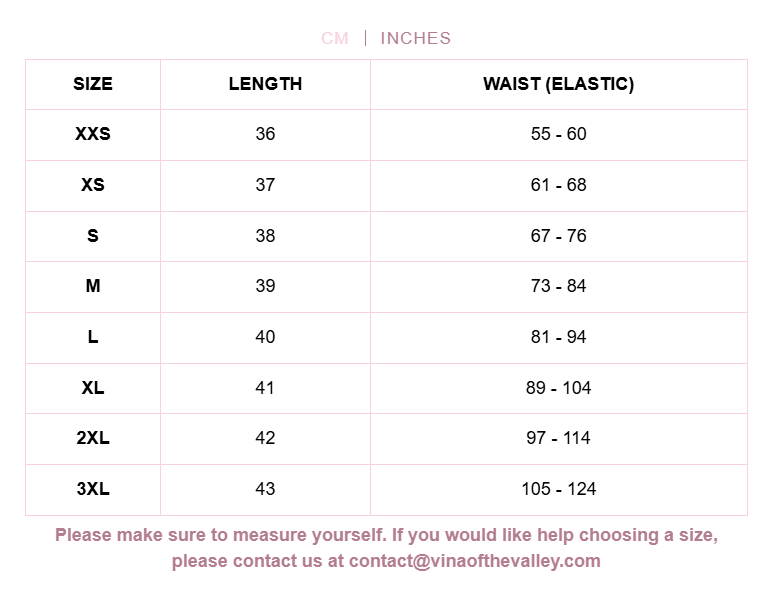772x610 pixels.
Task: Select the 2XL size row label
Action: click(x=93, y=438)
